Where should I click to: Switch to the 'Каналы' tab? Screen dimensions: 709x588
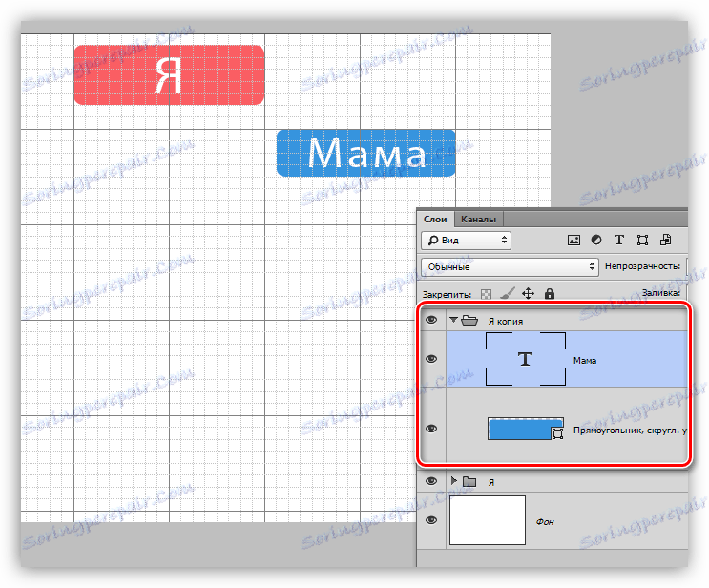(478, 219)
